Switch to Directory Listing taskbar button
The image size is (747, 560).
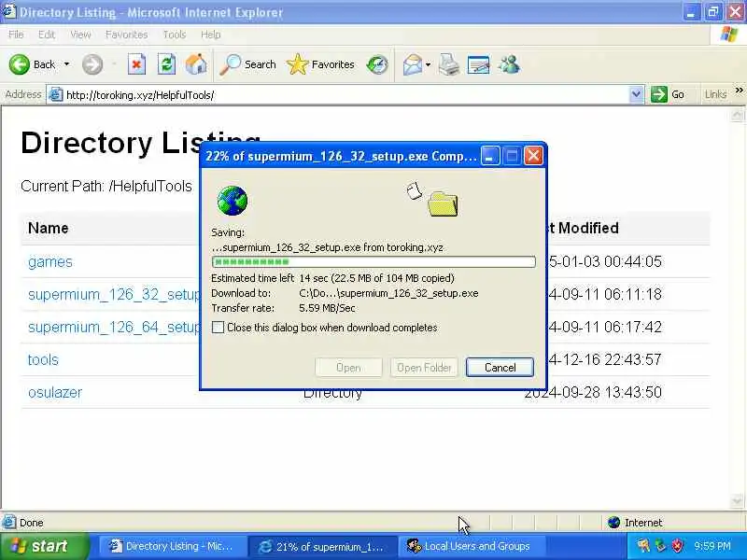pyautogui.click(x=172, y=546)
